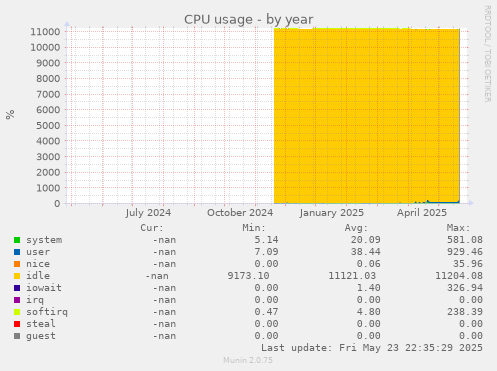Click system minimum value 5.14

(266, 240)
